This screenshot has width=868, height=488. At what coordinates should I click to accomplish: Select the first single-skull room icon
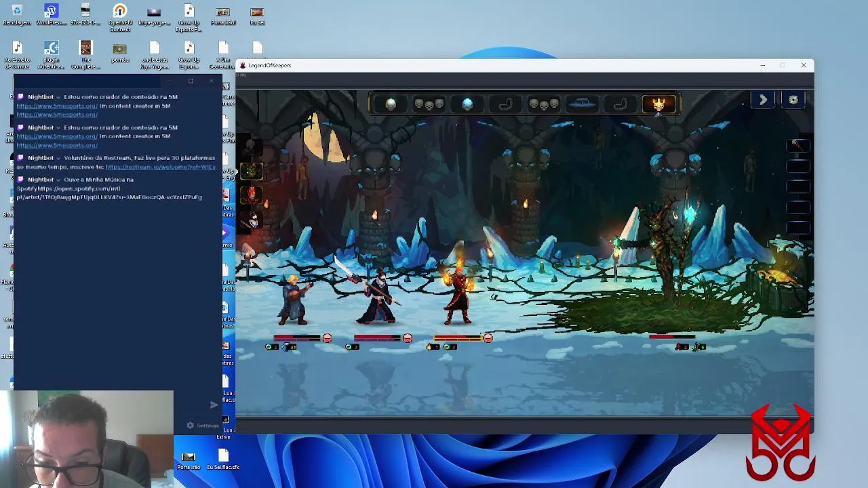(x=391, y=104)
